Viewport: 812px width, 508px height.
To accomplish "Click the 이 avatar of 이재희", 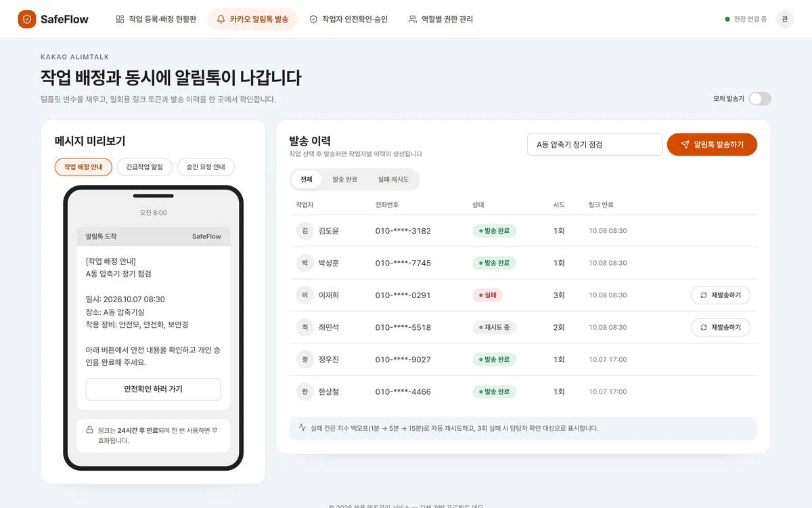I will [x=305, y=295].
